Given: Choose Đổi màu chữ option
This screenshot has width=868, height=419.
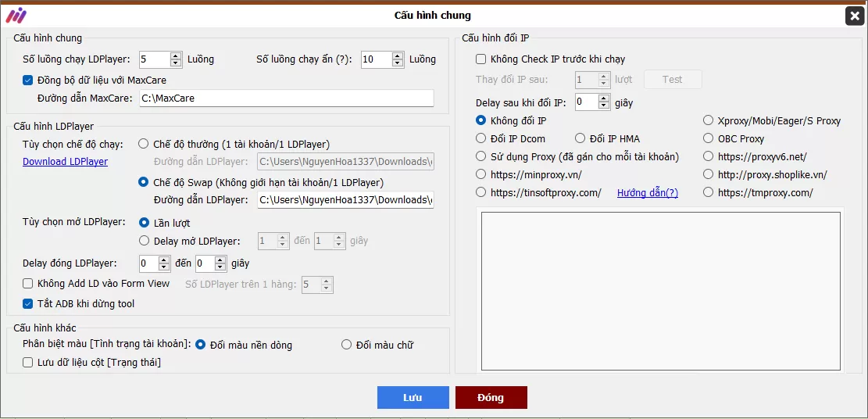Looking at the screenshot, I should [x=346, y=345].
